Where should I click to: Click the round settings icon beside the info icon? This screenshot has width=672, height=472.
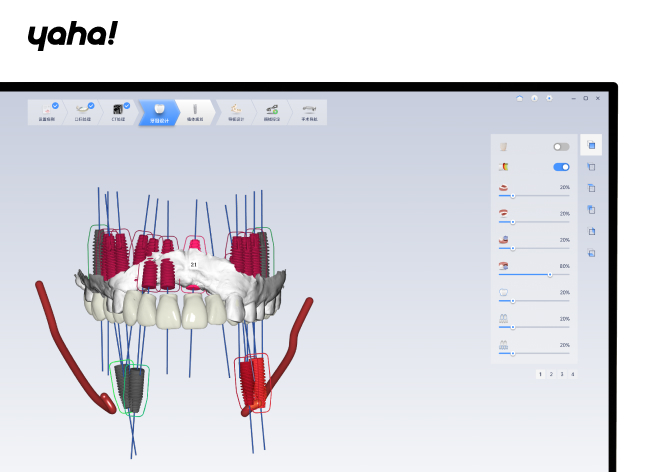tap(549, 98)
